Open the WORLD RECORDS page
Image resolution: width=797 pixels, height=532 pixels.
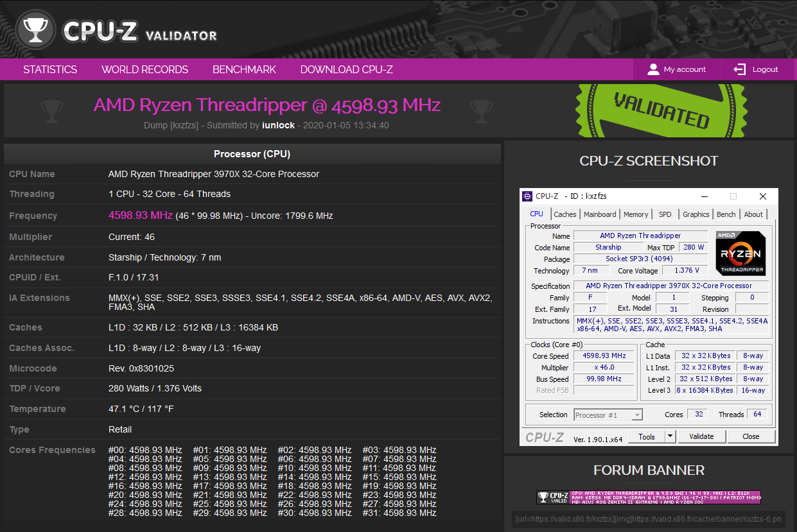click(x=145, y=69)
